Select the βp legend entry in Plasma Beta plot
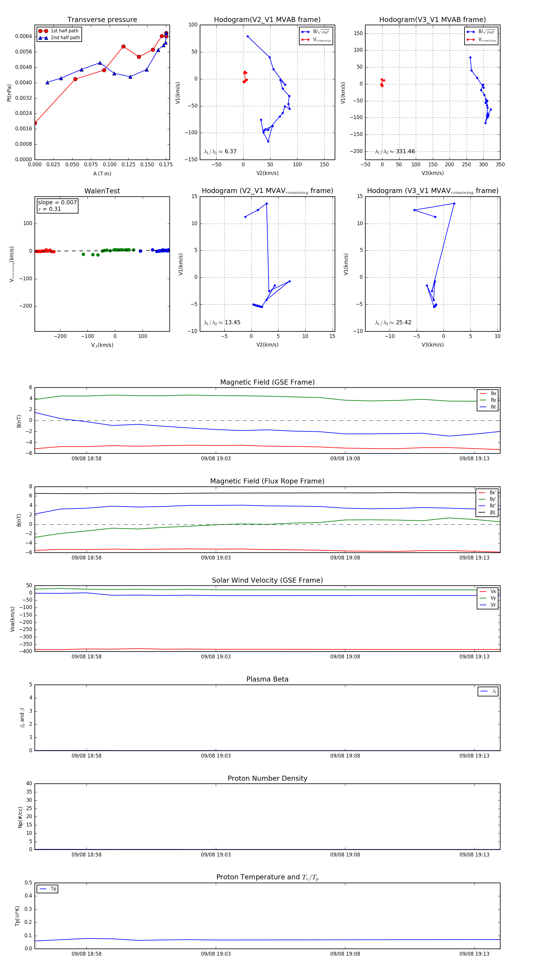535x980 pixels. point(488,691)
